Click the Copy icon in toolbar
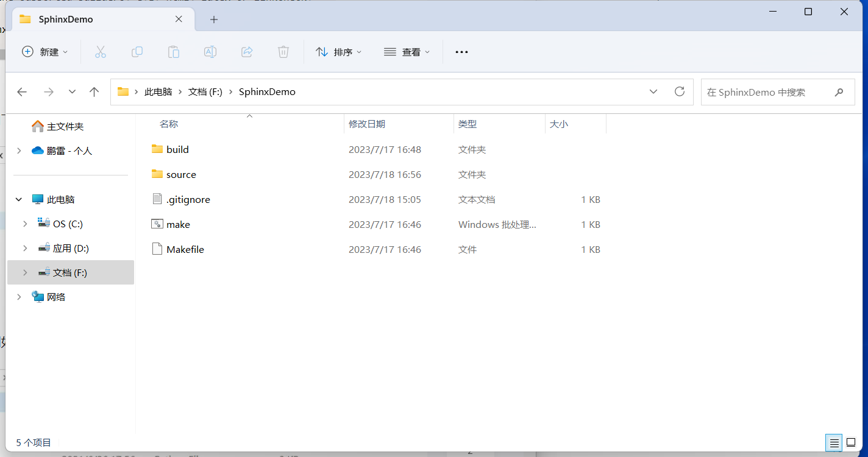The width and height of the screenshot is (868, 457). tap(137, 52)
